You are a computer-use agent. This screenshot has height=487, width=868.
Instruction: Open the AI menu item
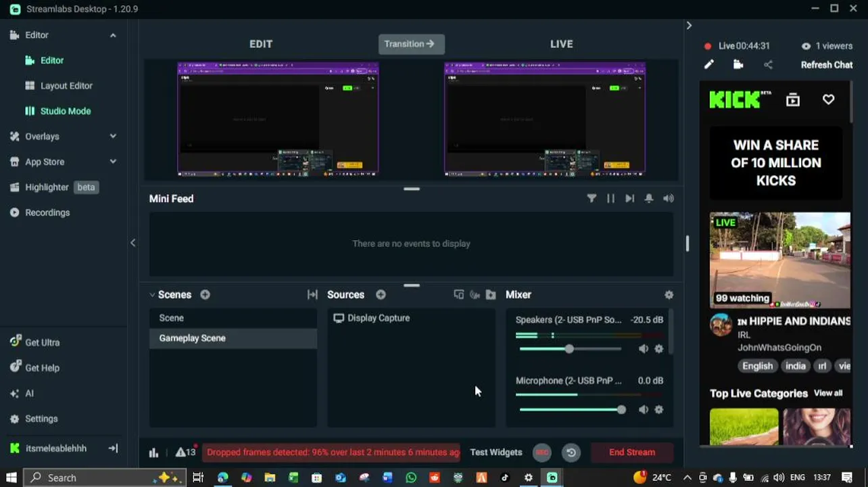22,393
